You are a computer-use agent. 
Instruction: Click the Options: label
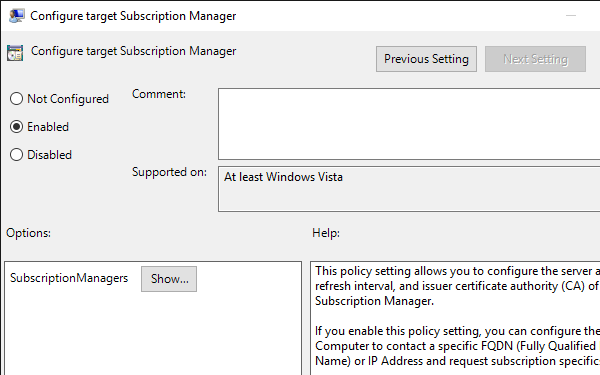(x=28, y=233)
